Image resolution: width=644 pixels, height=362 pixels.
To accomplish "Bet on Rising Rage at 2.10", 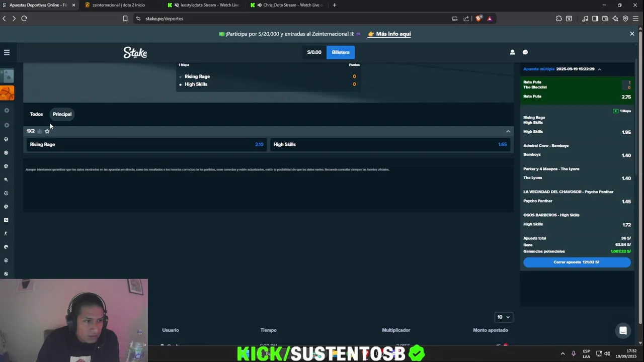I will pyautogui.click(x=146, y=144).
